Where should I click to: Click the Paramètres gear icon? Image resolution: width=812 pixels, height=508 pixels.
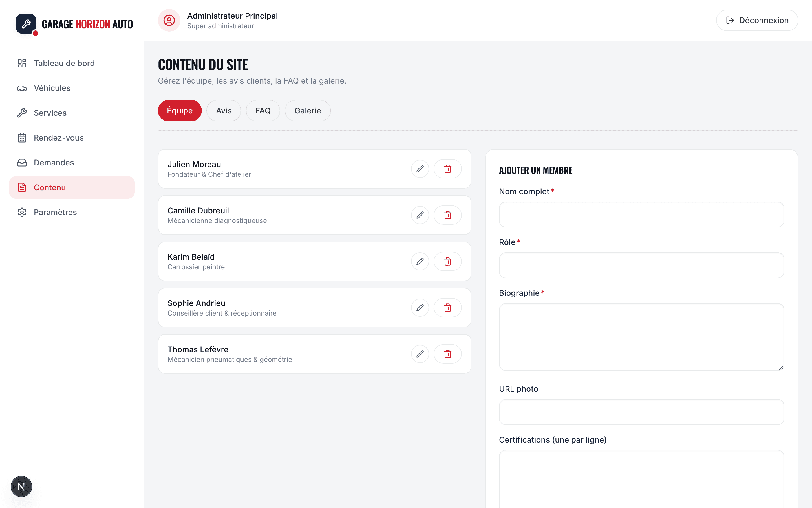(x=22, y=212)
